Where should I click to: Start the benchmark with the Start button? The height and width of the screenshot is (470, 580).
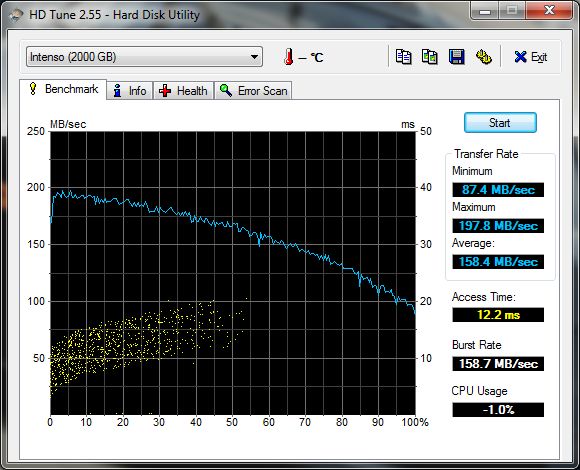(x=500, y=122)
